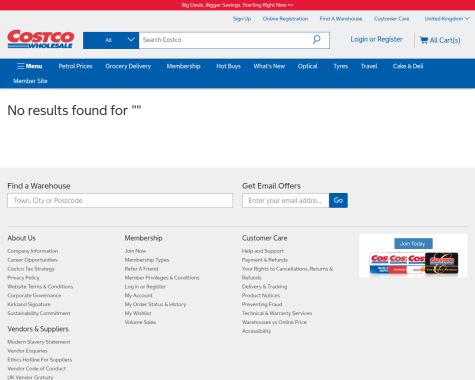Click the Sign Up link

point(242,19)
